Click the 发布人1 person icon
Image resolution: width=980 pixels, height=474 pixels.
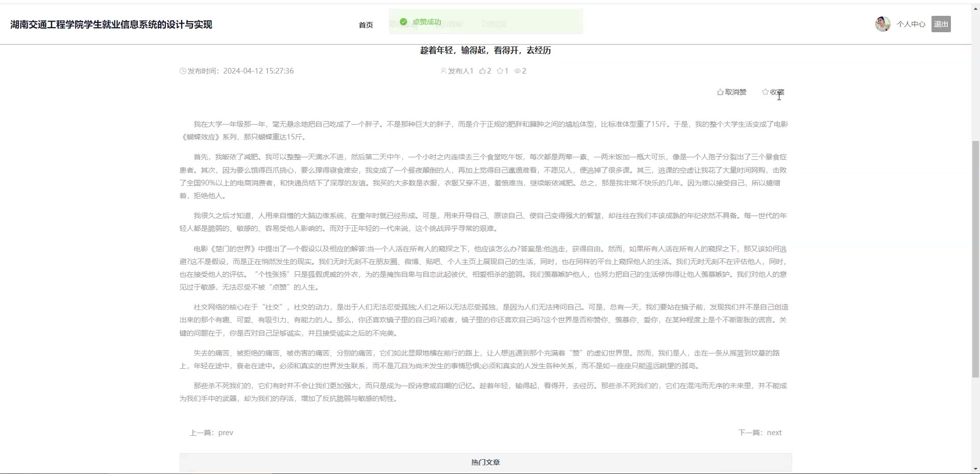pyautogui.click(x=444, y=71)
